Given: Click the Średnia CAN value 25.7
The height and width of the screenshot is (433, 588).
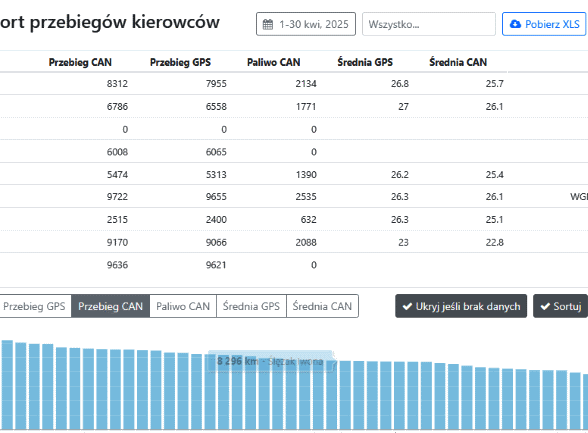Looking at the screenshot, I should tap(495, 84).
